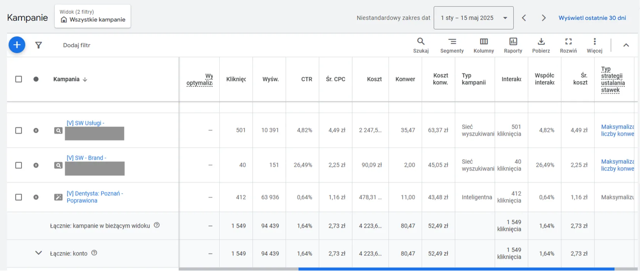This screenshot has height=271, width=644.
Task: Open the Wszystkie kampanie view selector
Action: click(x=93, y=16)
